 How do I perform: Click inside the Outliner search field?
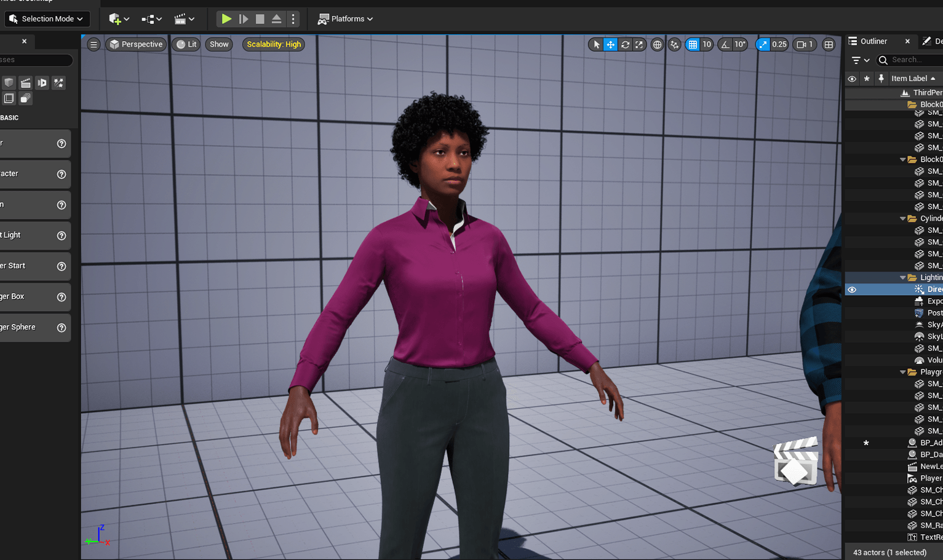click(x=910, y=60)
